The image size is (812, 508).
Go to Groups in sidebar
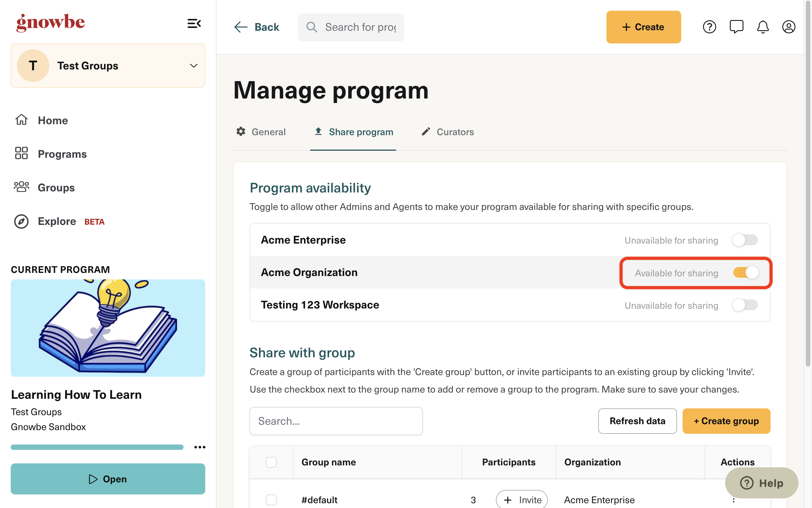44,187
